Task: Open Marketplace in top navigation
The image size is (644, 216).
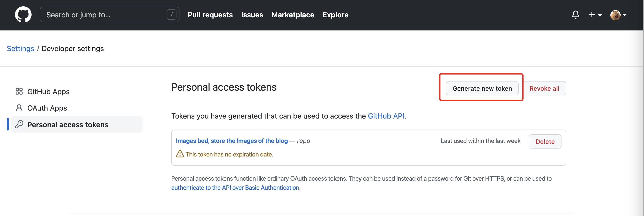Action: point(293,15)
